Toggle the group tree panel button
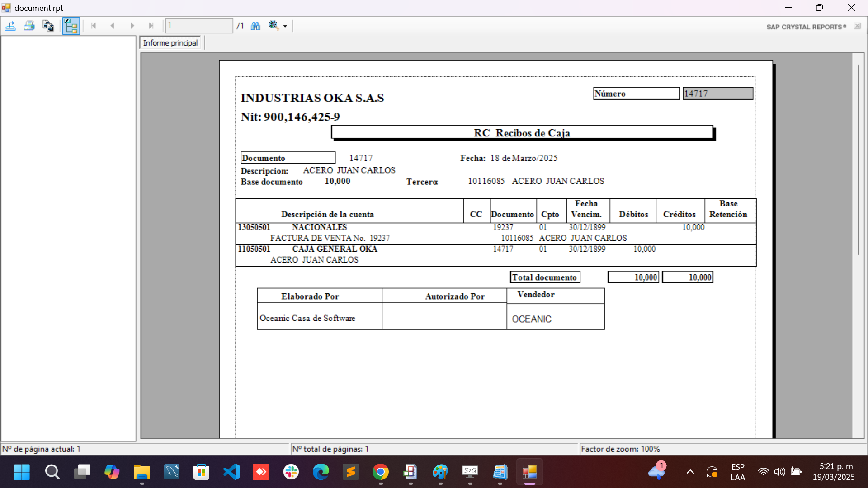Image resolution: width=868 pixels, height=488 pixels. click(71, 26)
